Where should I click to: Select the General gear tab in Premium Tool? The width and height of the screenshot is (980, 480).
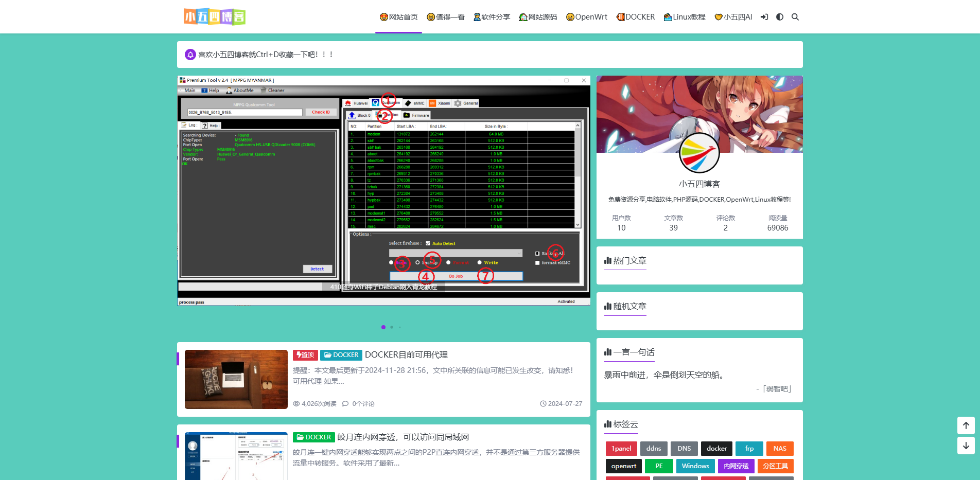coord(458,103)
